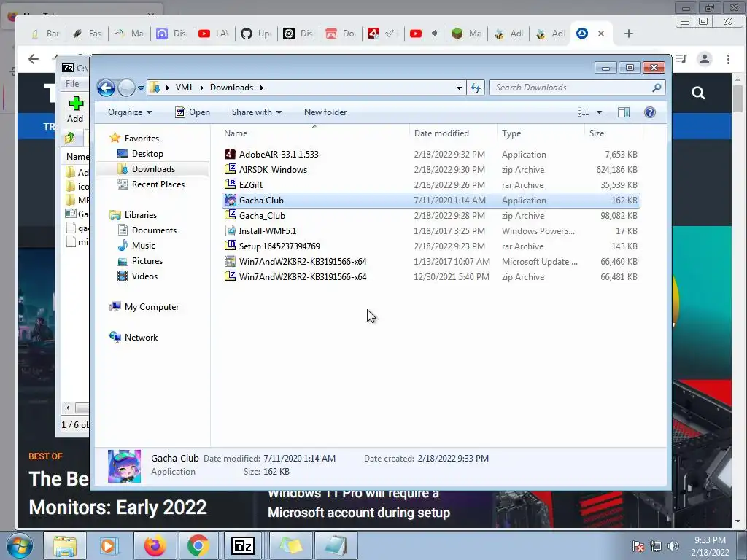
Task: Click the search magnifier icon in Explorer
Action: pos(657,87)
